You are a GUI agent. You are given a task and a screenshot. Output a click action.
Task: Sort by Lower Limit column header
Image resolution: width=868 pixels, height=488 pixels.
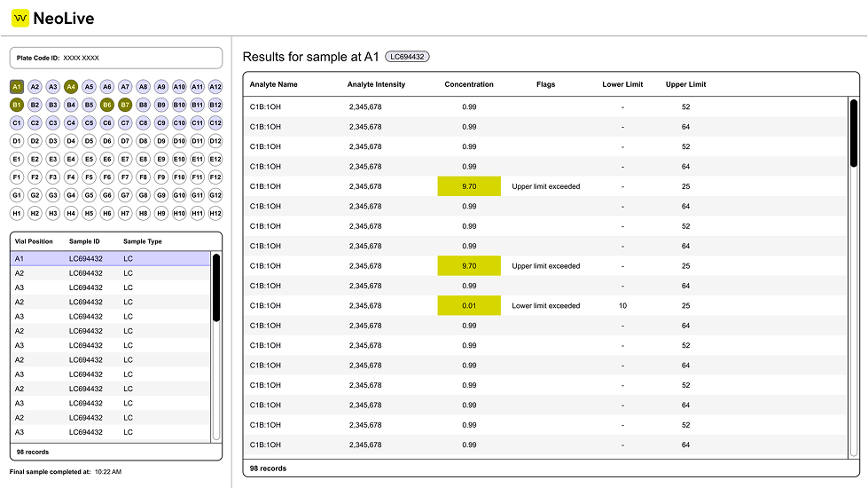point(622,85)
